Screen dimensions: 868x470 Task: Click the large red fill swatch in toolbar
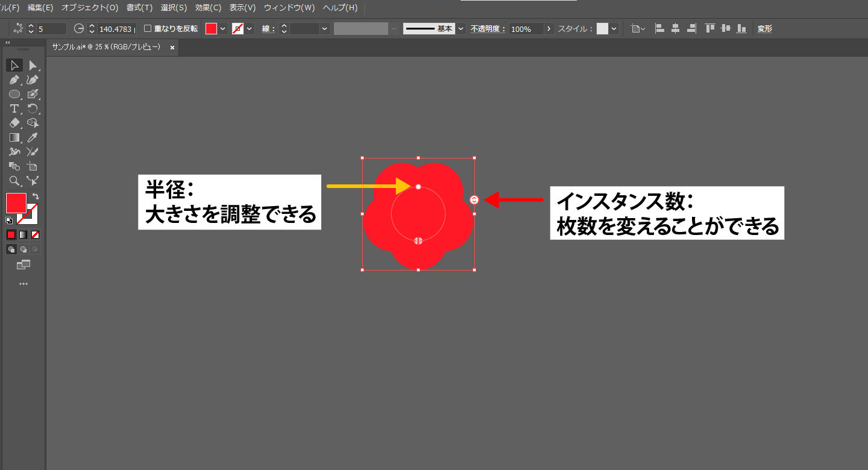pyautogui.click(x=16, y=203)
